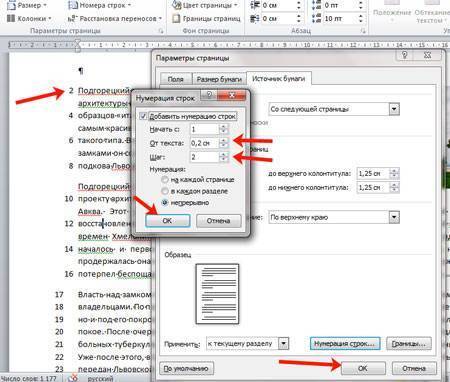This screenshot has width=450, height=382.
Task: Confirm Нумерация строк dialog with OK
Action: (168, 221)
